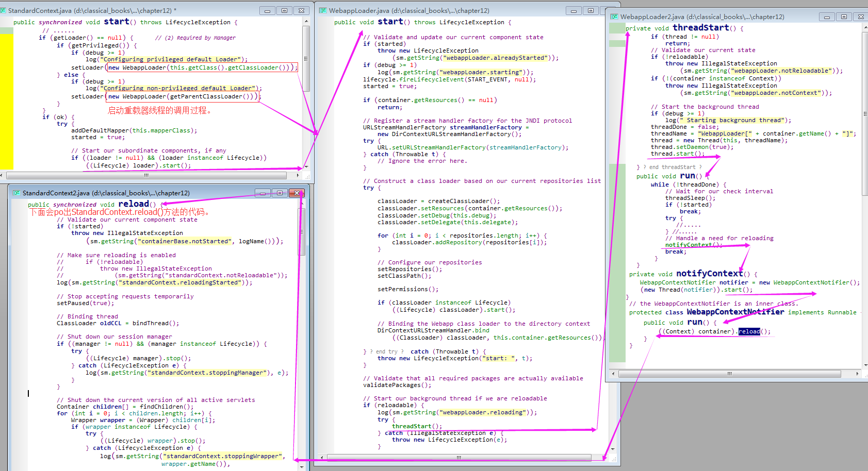Click 'thread.start();' line in WebappLoader2.java
Screen dimensions: 868x471
[x=678, y=154]
